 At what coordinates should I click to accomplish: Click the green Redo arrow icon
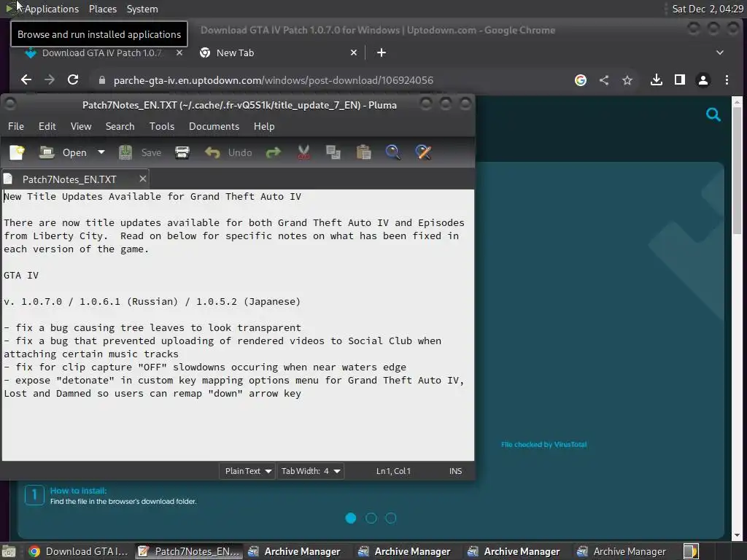coord(274,152)
